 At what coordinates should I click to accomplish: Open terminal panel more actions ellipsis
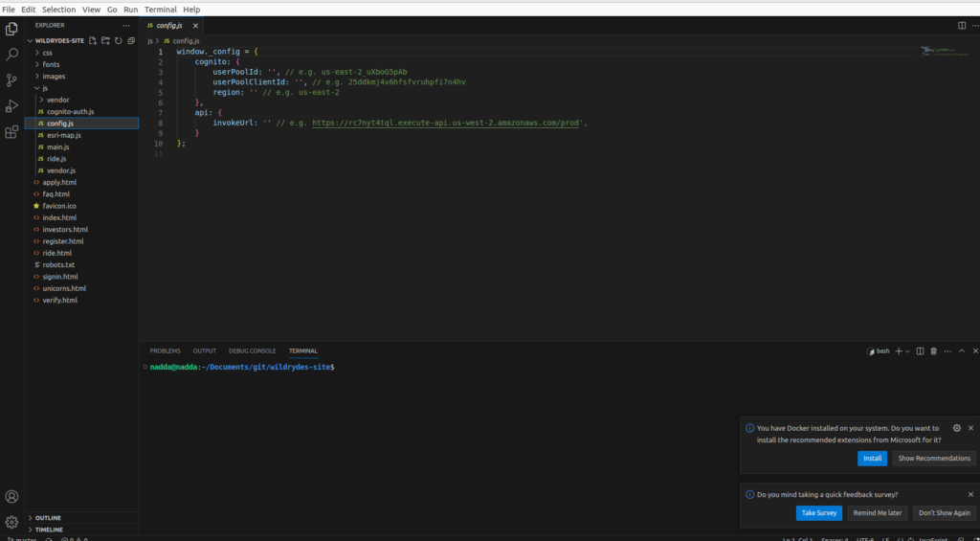coord(948,351)
